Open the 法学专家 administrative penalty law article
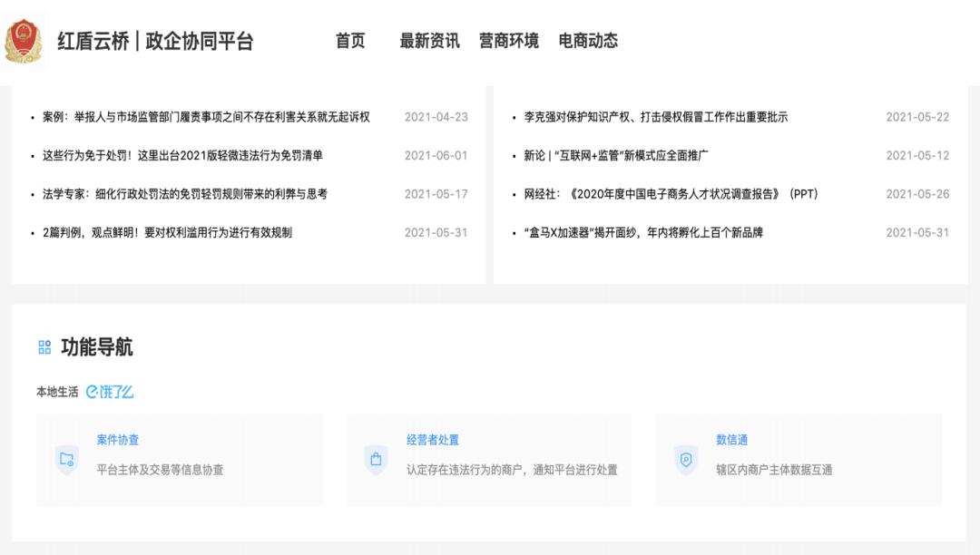 [185, 194]
